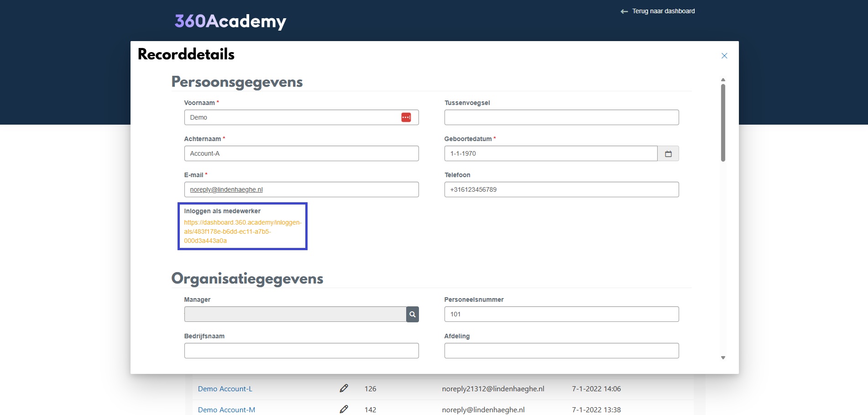Edit Demo Account-M with pencil icon
This screenshot has width=868, height=415.
point(344,409)
